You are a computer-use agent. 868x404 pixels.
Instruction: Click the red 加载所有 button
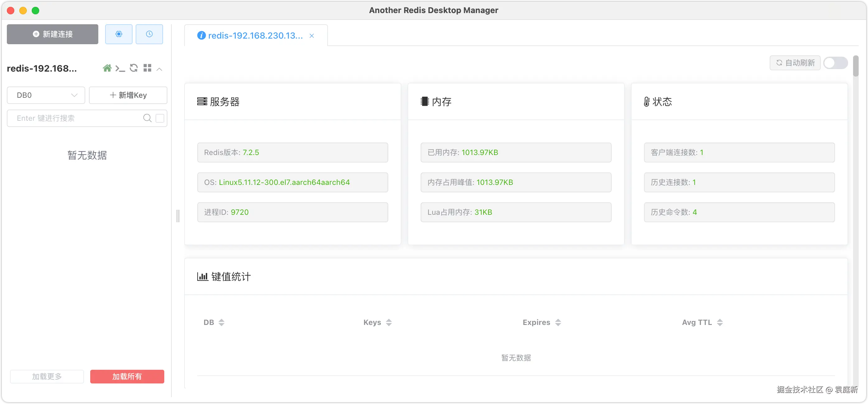[127, 376]
